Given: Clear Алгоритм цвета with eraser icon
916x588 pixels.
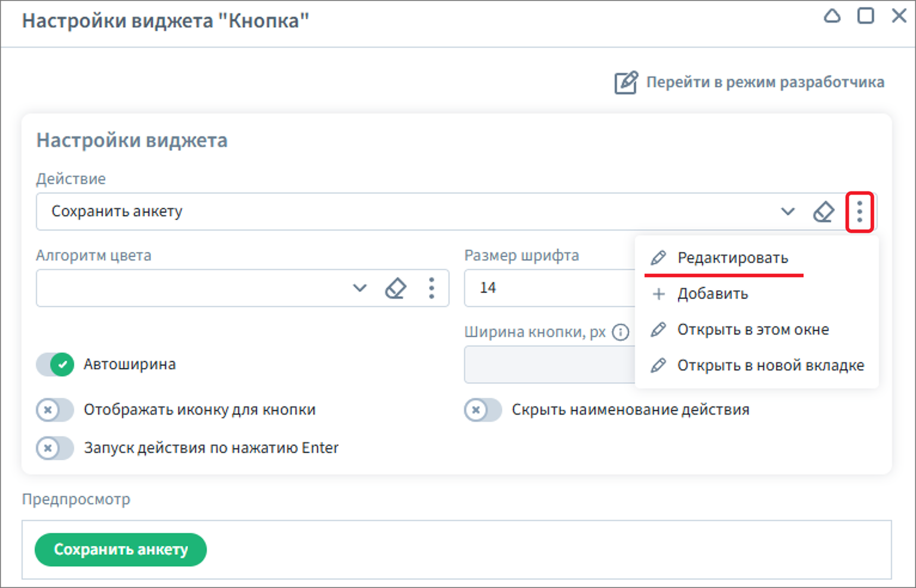Looking at the screenshot, I should click(x=395, y=288).
